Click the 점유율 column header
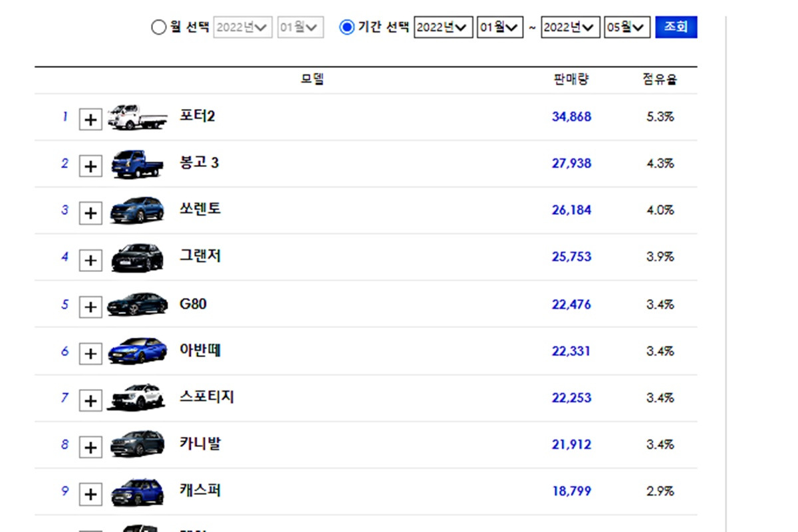Viewport: 798px width, 532px height. (x=660, y=80)
